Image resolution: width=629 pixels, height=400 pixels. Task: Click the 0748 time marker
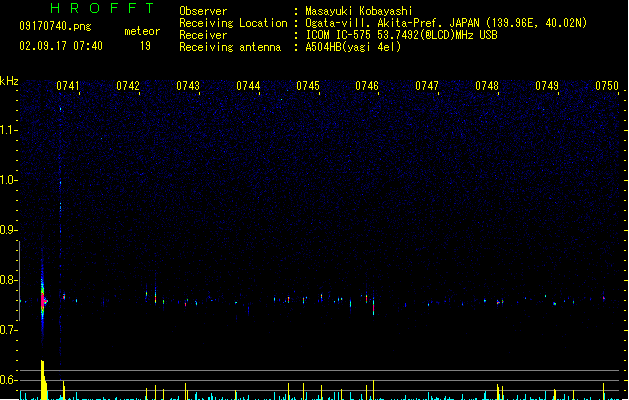[x=487, y=86]
